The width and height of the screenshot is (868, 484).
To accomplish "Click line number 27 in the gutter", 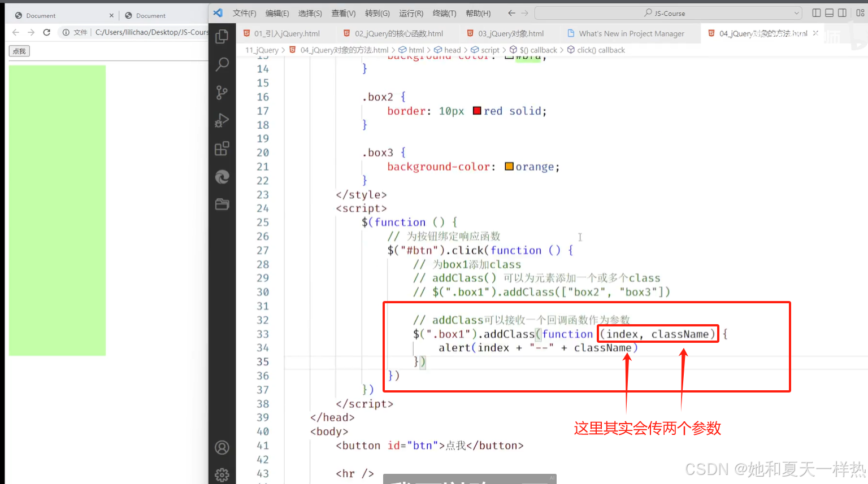I will coord(263,250).
